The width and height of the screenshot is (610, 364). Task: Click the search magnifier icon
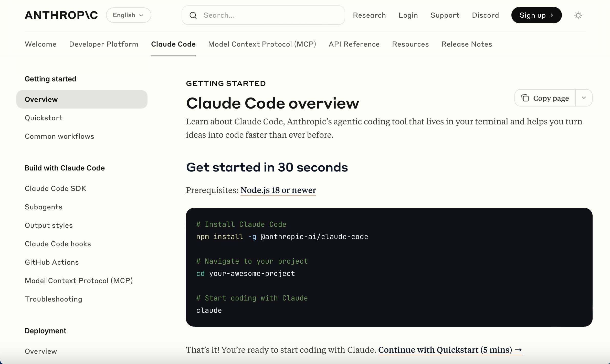(x=193, y=15)
